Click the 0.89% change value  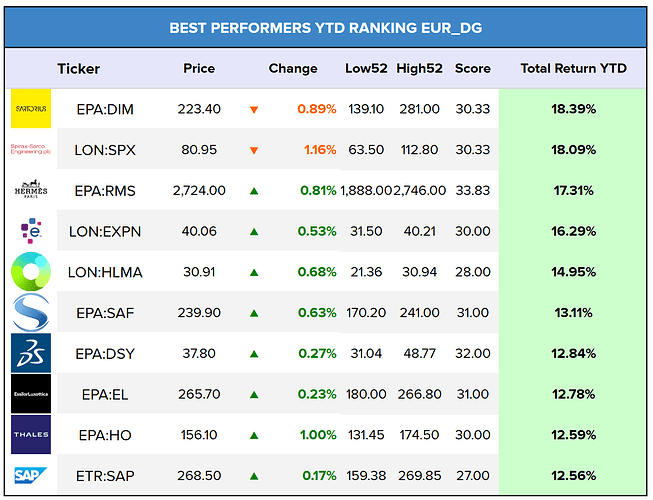coord(317,109)
